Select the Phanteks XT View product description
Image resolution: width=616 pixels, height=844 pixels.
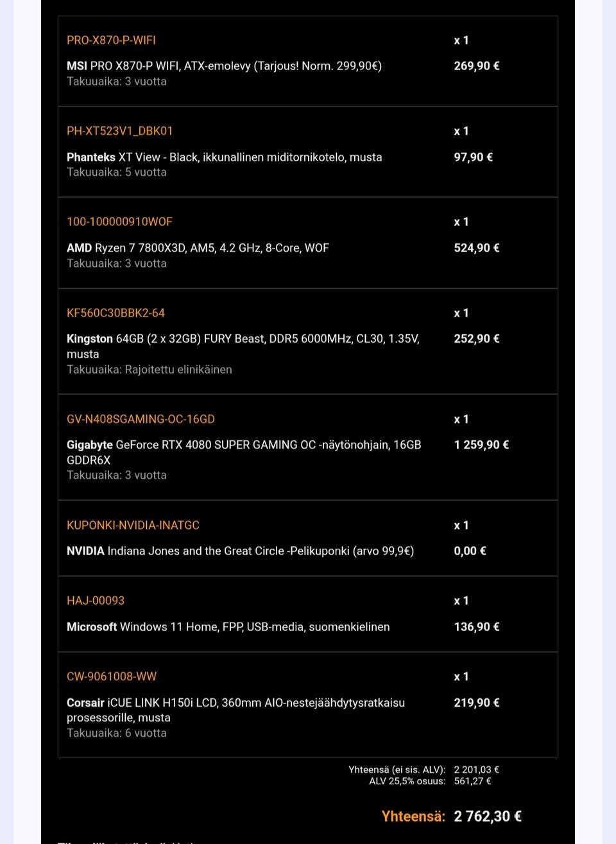[x=224, y=157]
